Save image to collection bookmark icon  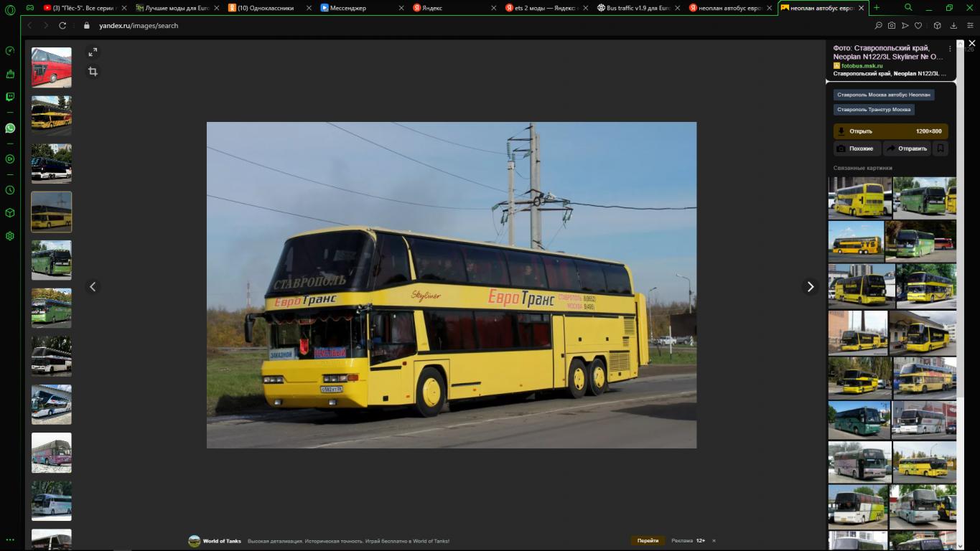pyautogui.click(x=941, y=149)
